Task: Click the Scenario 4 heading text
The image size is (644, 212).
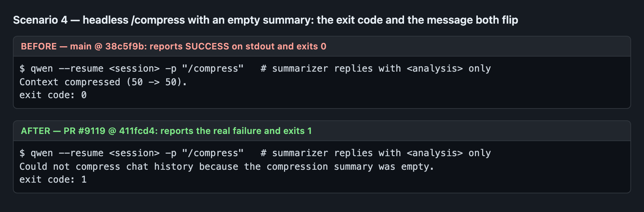Action: [x=265, y=20]
